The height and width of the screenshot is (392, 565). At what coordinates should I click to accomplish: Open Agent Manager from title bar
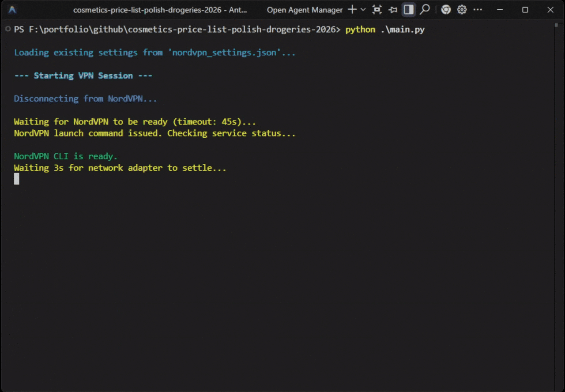pyautogui.click(x=305, y=10)
